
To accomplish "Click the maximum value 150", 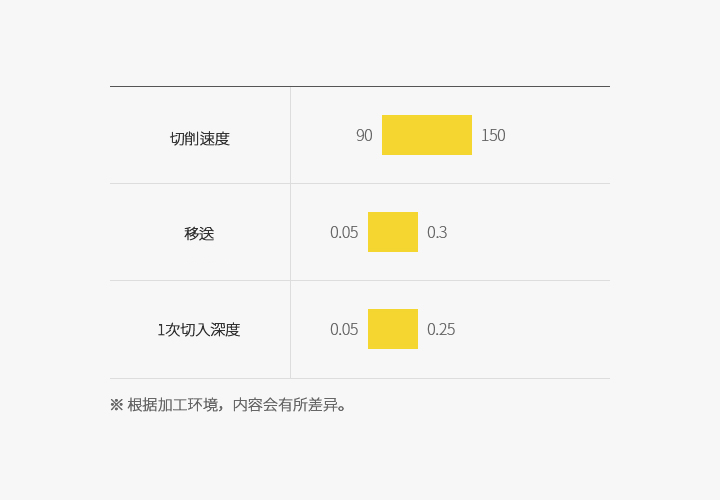I will point(493,136).
